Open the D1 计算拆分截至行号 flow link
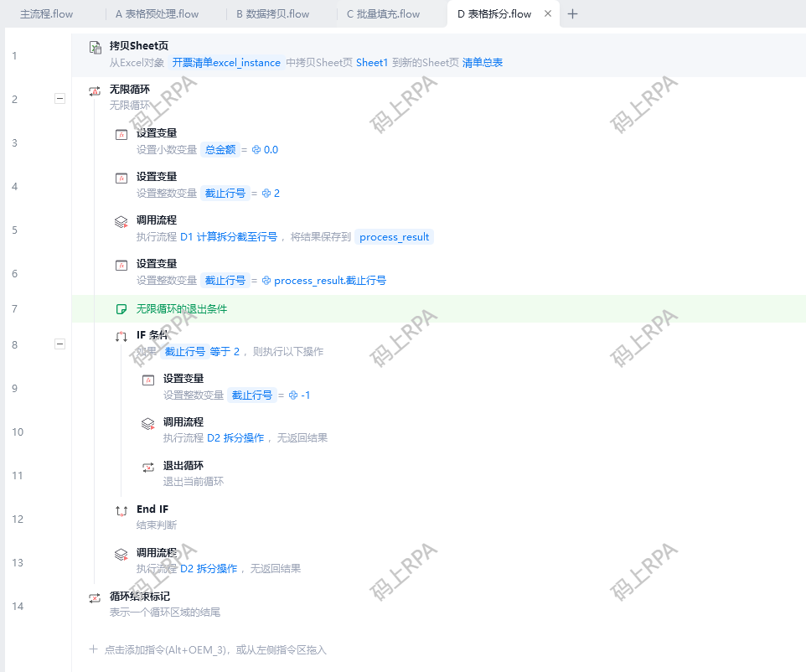Viewport: 806px width, 672px height. coord(229,237)
